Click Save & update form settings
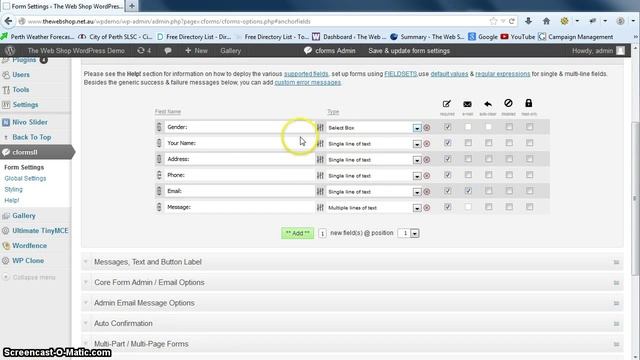 (409, 51)
